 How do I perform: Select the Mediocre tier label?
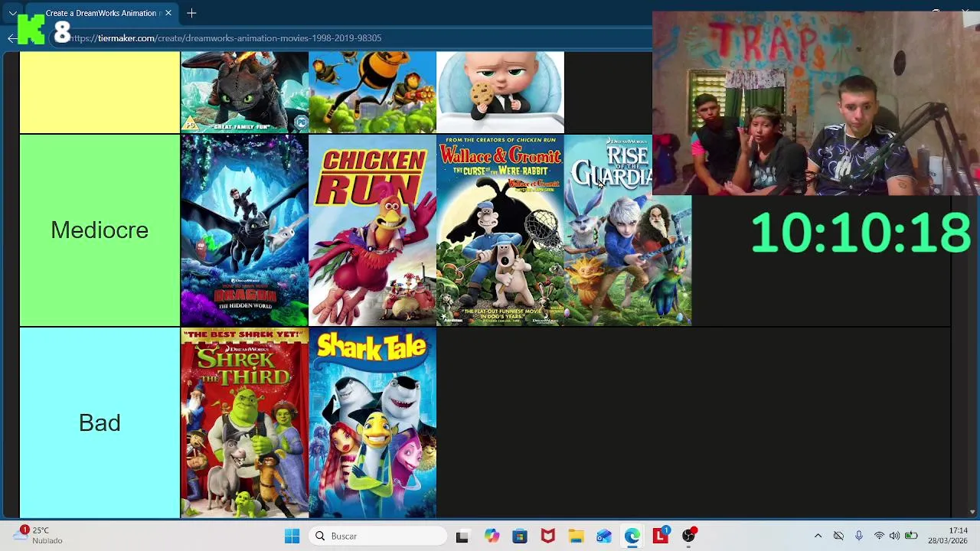tap(100, 230)
